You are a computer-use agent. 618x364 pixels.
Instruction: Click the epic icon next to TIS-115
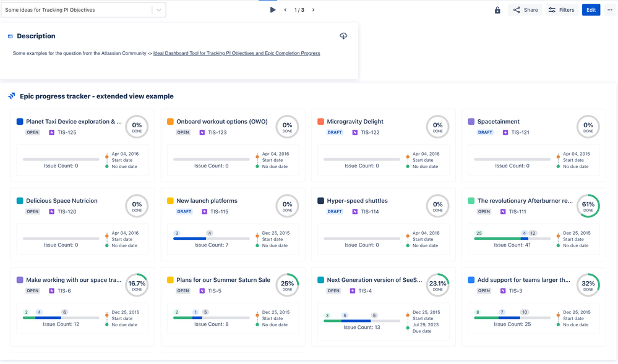(205, 211)
